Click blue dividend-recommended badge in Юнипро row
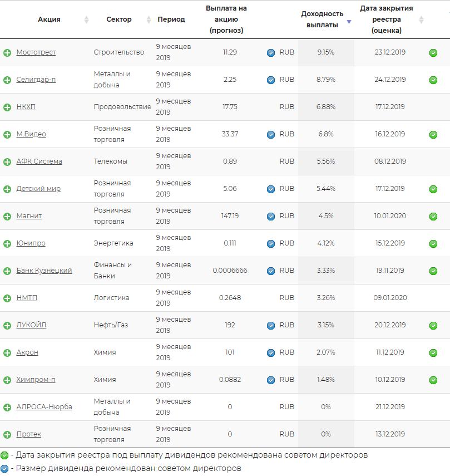Screen dimensions: 450x476 click(271, 244)
